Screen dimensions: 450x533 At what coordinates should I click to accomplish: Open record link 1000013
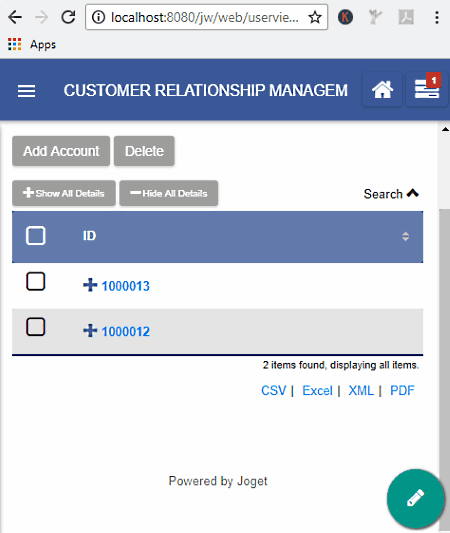[x=126, y=286]
